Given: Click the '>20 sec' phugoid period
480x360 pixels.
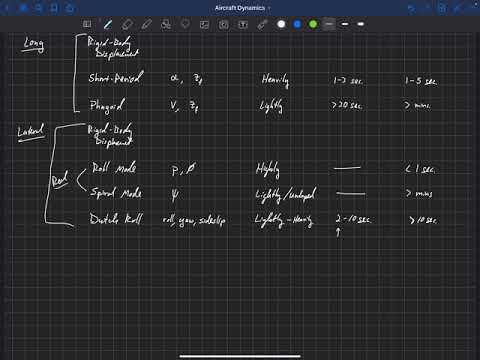Looking at the screenshot, I should pyautogui.click(x=346, y=105).
